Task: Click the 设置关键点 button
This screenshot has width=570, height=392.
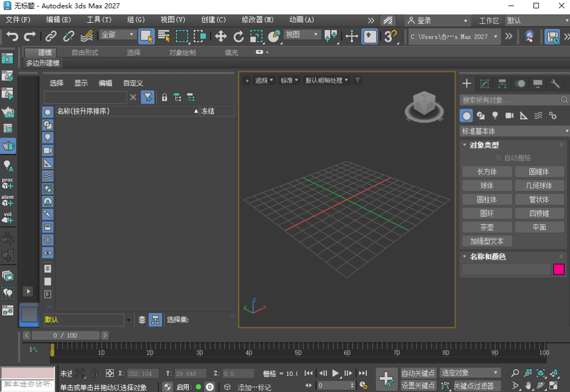Action: (418, 385)
